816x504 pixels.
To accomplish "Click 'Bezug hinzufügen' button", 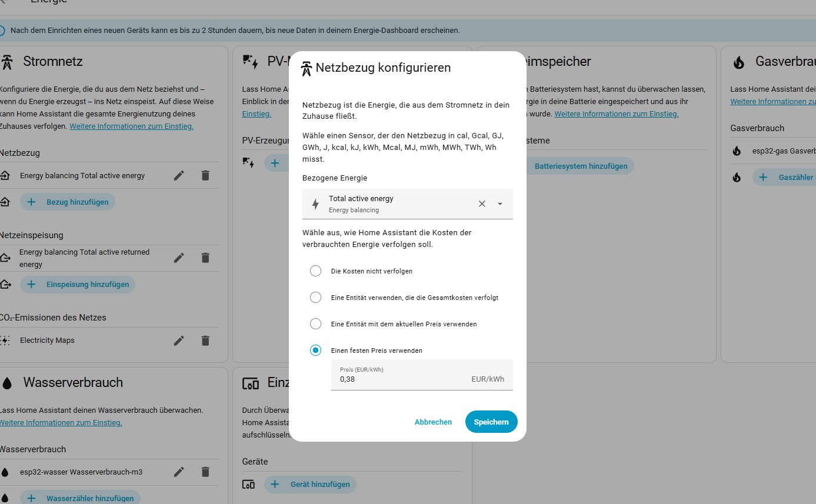I will (x=68, y=202).
